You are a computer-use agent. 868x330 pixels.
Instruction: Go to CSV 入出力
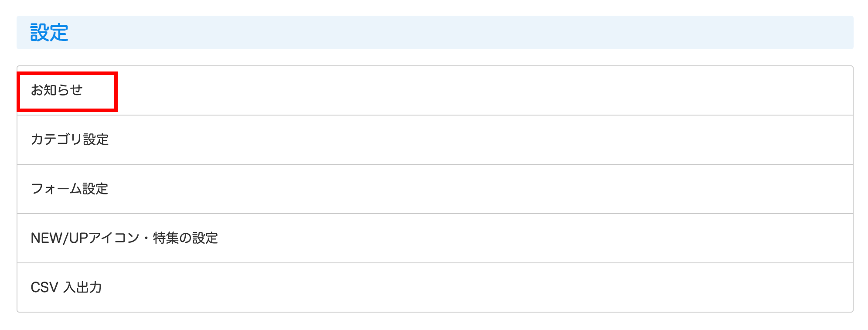coord(66,287)
